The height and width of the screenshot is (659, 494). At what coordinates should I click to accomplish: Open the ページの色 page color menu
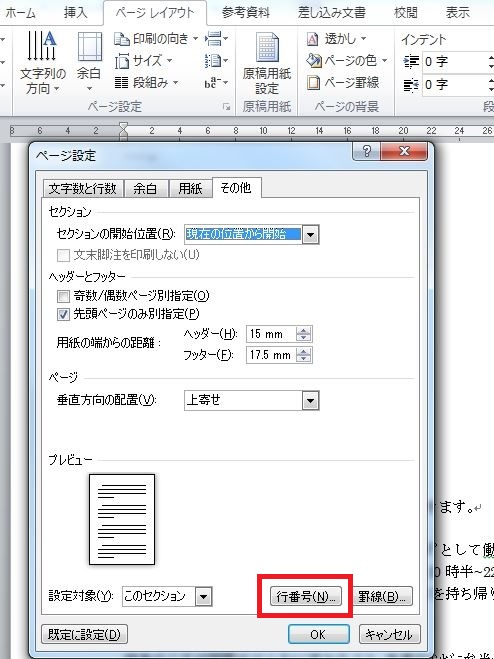[346, 61]
